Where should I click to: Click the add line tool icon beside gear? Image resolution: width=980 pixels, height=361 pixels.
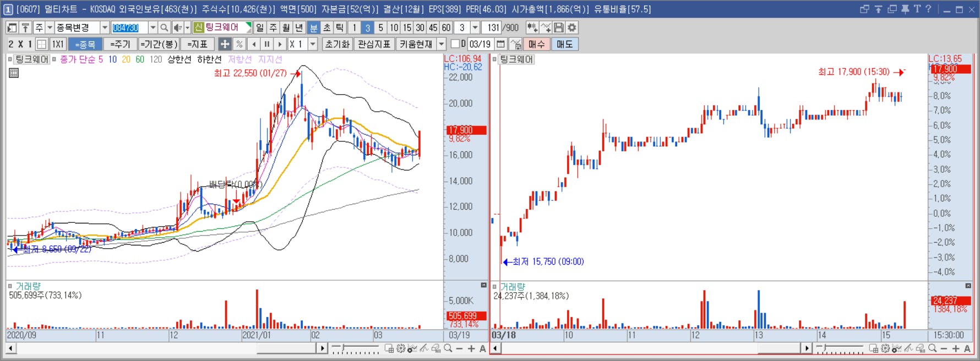click(546, 28)
